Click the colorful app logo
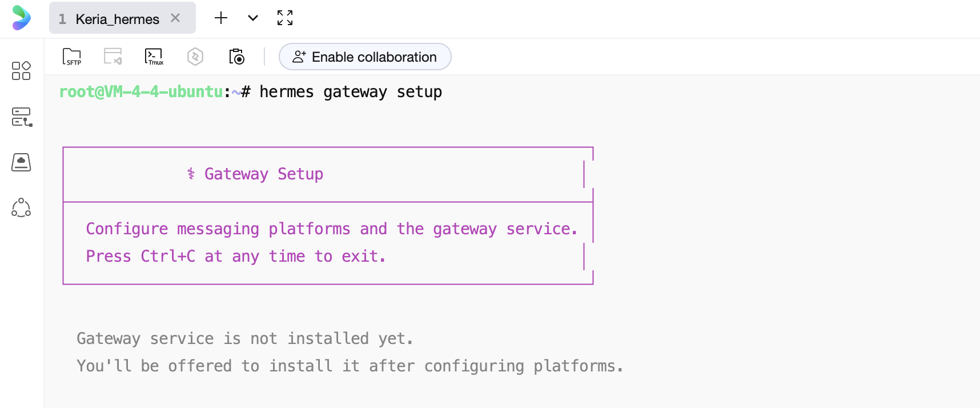 tap(21, 18)
